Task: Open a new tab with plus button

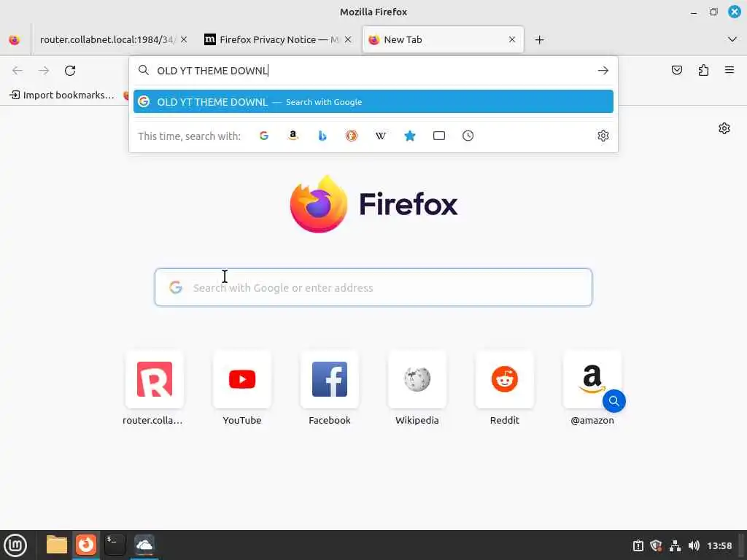Action: pyautogui.click(x=539, y=40)
